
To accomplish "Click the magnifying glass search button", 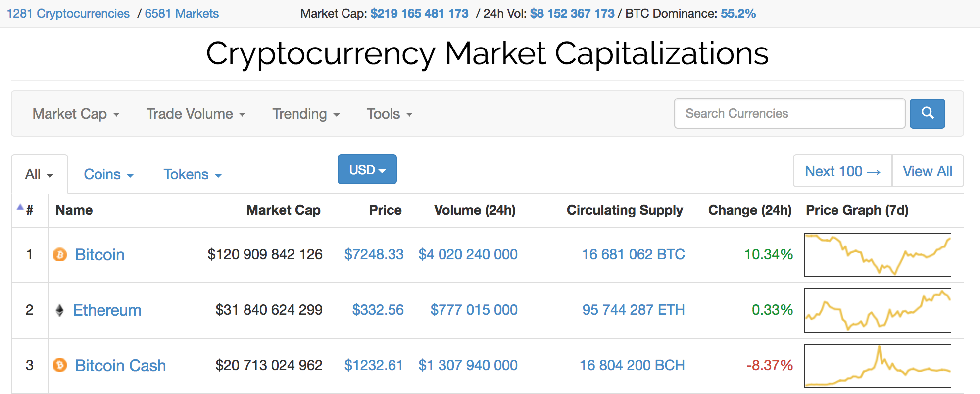I will coord(927,113).
